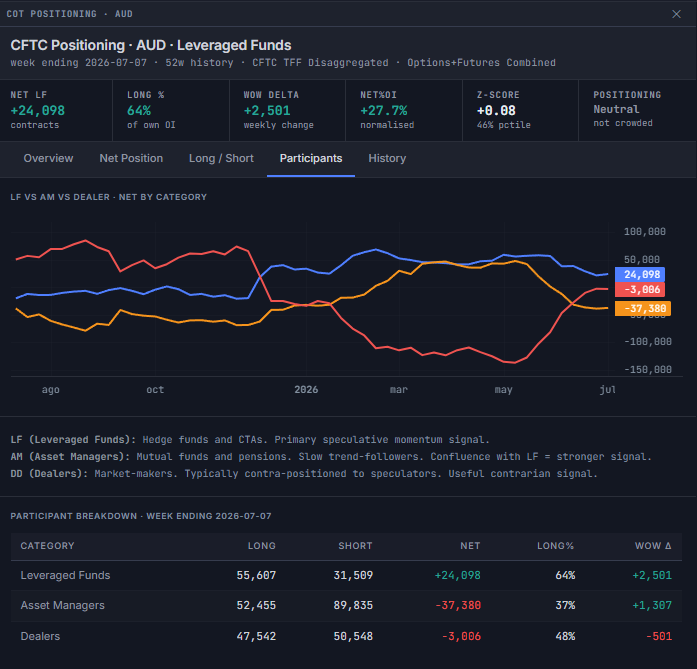The width and height of the screenshot is (697, 669).
Task: Switch to the Overview tab
Action: tap(48, 158)
